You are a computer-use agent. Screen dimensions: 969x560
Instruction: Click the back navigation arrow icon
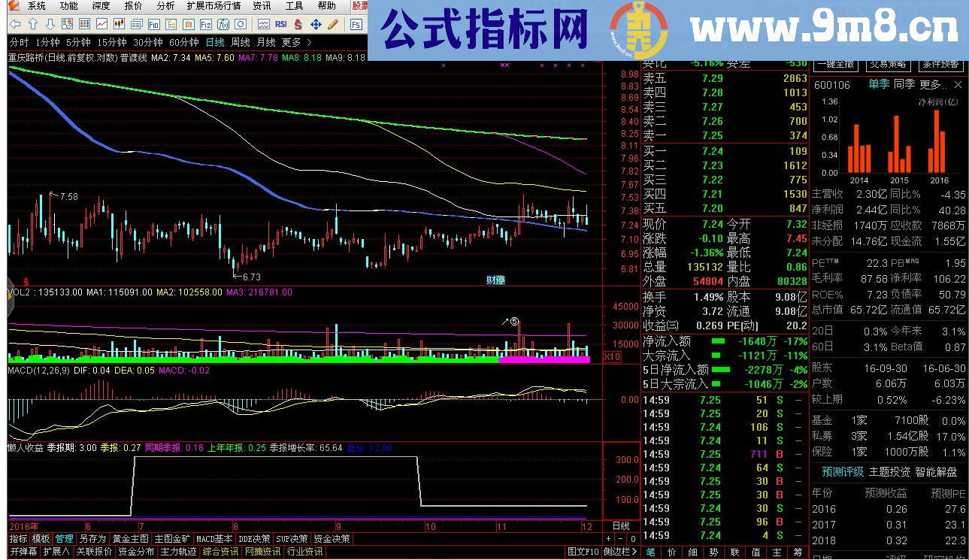point(14,24)
